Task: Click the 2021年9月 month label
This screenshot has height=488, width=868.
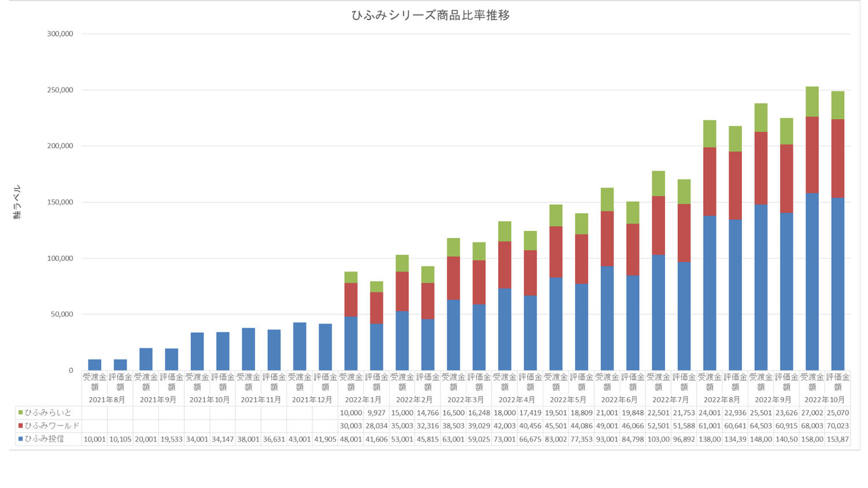Action: (x=159, y=400)
